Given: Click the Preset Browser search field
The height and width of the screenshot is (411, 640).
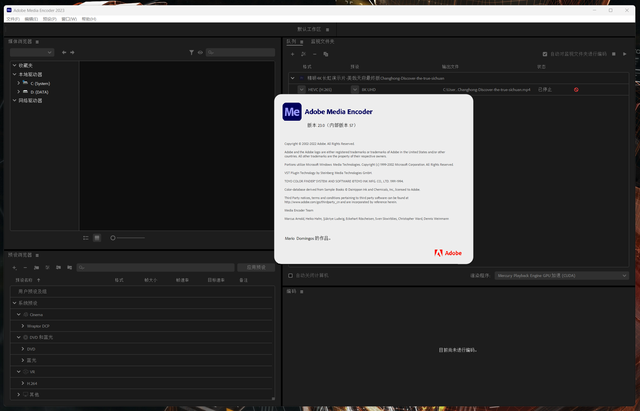Looking at the screenshot, I should pyautogui.click(x=156, y=267).
